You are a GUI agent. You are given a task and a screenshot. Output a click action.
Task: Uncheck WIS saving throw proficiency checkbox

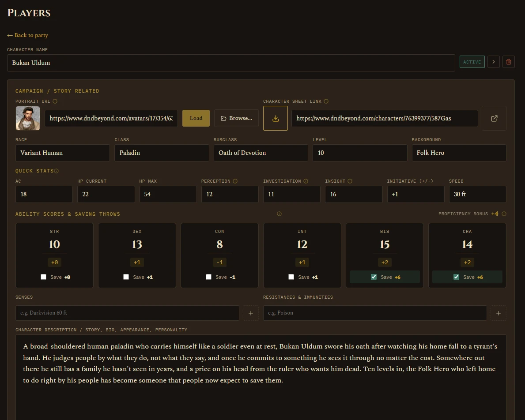click(x=374, y=277)
